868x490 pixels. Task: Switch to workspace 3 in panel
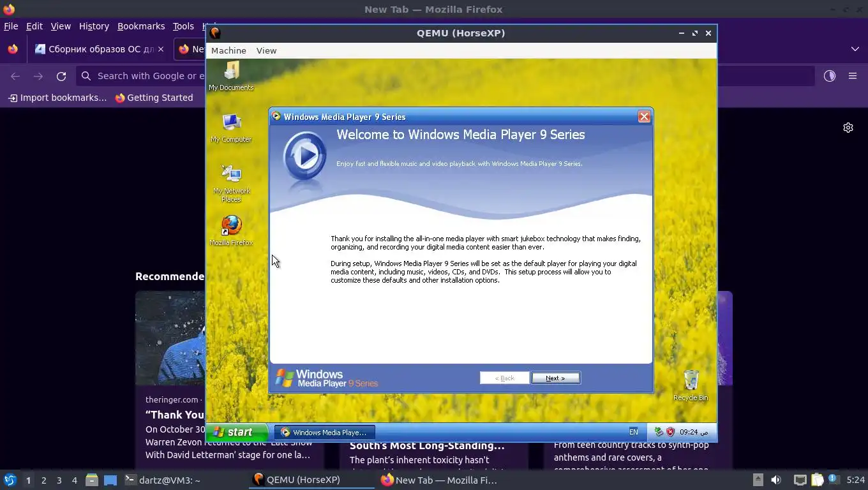tap(59, 480)
